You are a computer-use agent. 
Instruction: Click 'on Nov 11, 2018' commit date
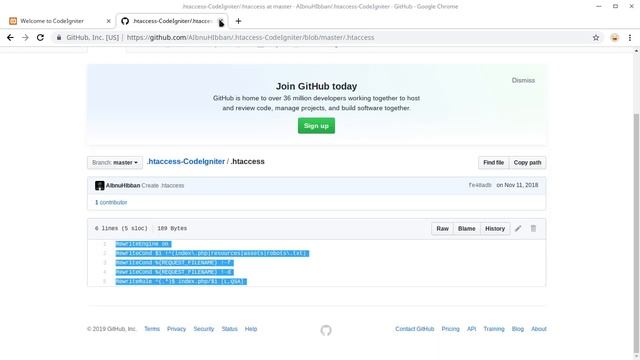point(517,185)
